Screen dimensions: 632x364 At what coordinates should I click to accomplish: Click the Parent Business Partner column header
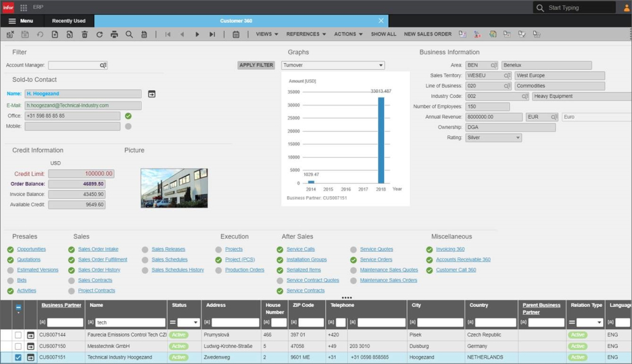541,309
